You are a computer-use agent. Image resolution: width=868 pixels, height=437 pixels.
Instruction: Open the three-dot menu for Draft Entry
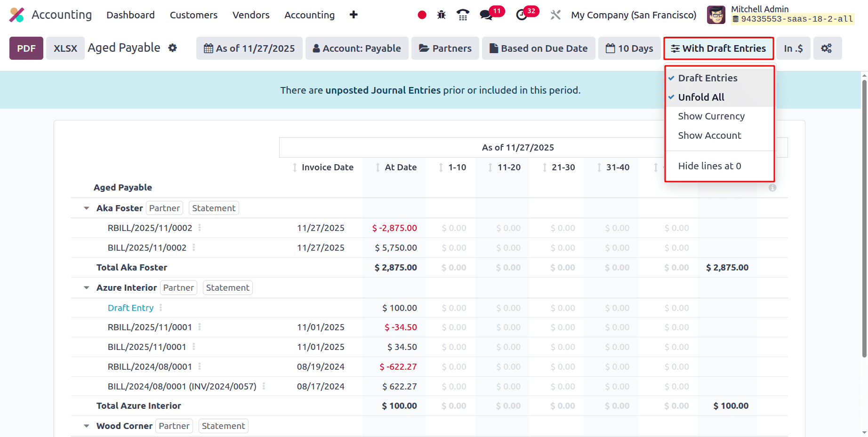tap(161, 308)
